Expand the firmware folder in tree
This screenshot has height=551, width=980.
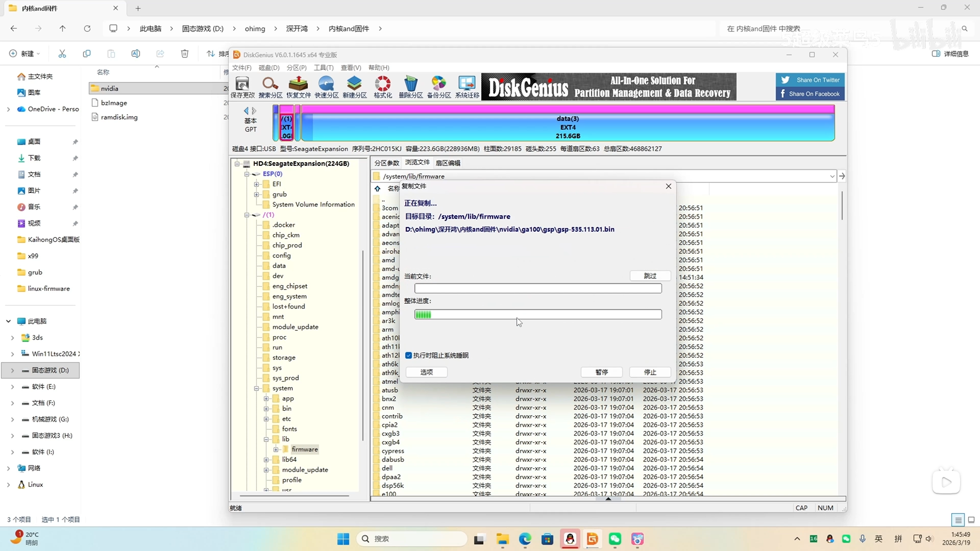(x=276, y=449)
